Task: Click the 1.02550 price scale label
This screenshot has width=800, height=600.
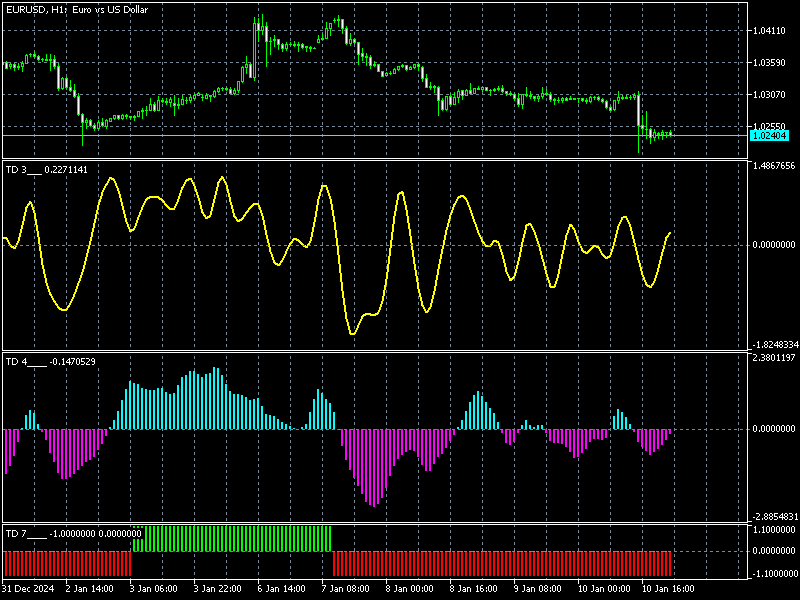Action: pyautogui.click(x=769, y=126)
